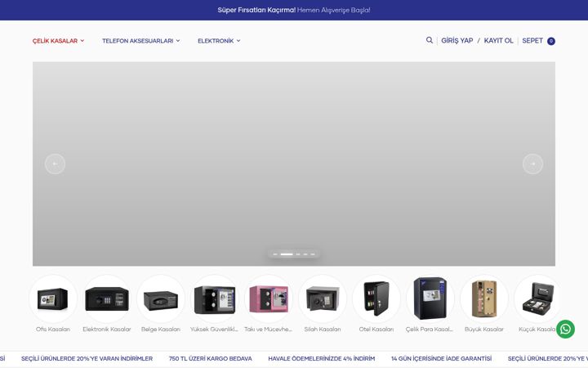Open Silah Kasaları category image

pyautogui.click(x=323, y=299)
